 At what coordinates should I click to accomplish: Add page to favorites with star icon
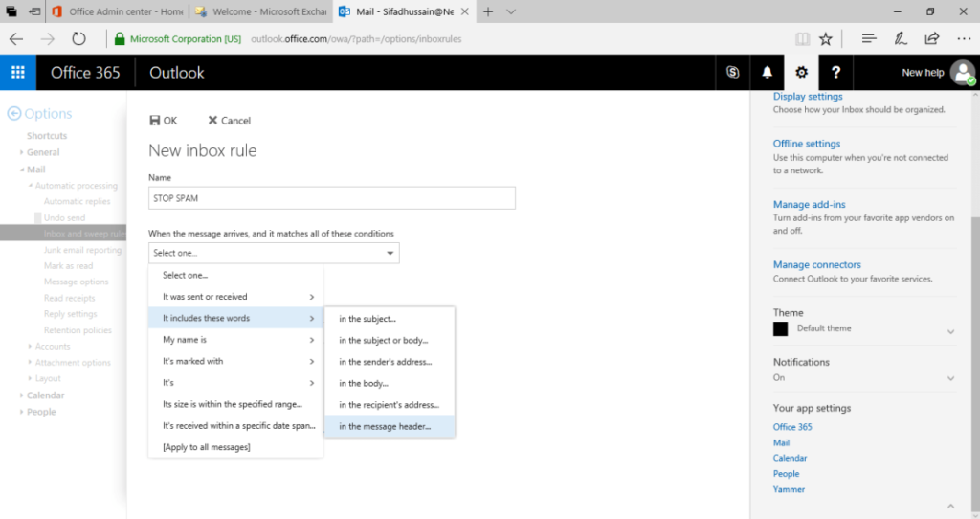coord(826,38)
